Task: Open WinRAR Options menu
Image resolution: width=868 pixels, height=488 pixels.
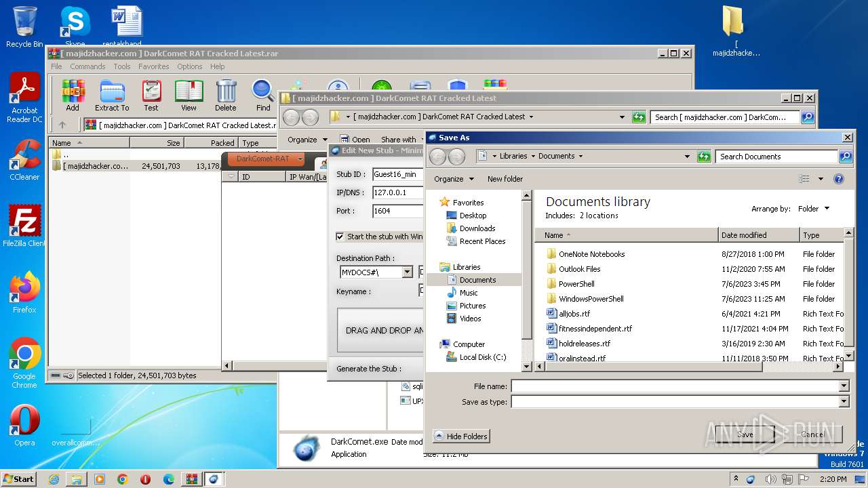Action: point(190,66)
